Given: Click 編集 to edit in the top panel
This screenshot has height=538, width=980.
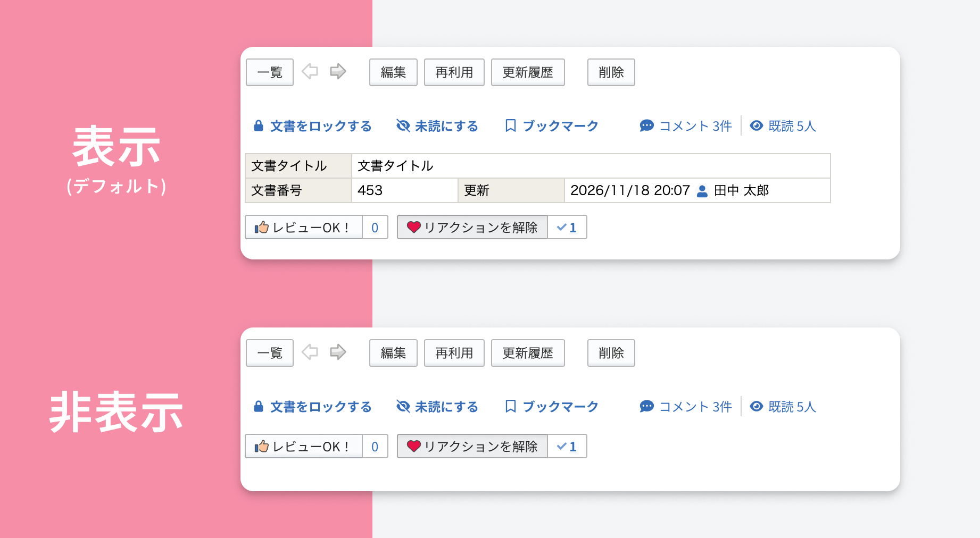Looking at the screenshot, I should pyautogui.click(x=393, y=72).
